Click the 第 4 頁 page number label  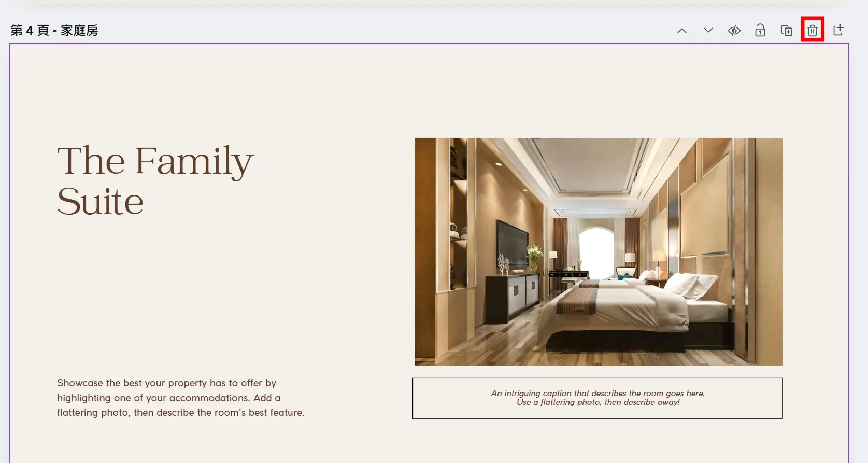tap(30, 31)
